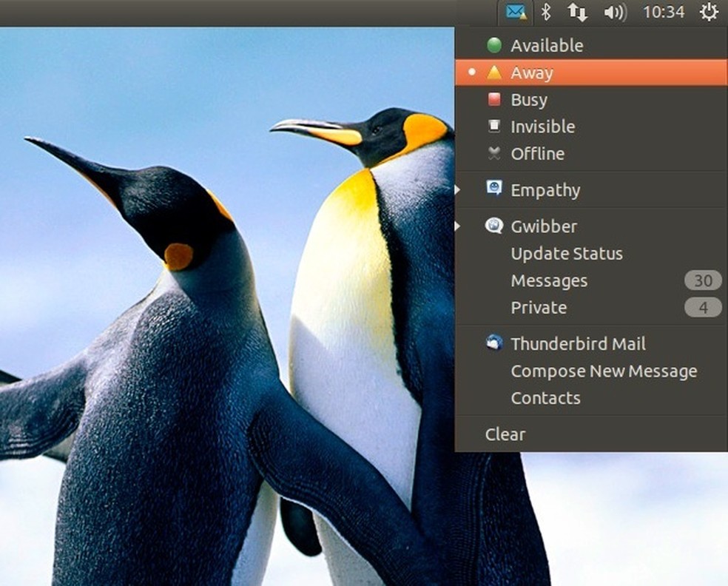
Task: Click the session gear icon
Action: pos(708,13)
